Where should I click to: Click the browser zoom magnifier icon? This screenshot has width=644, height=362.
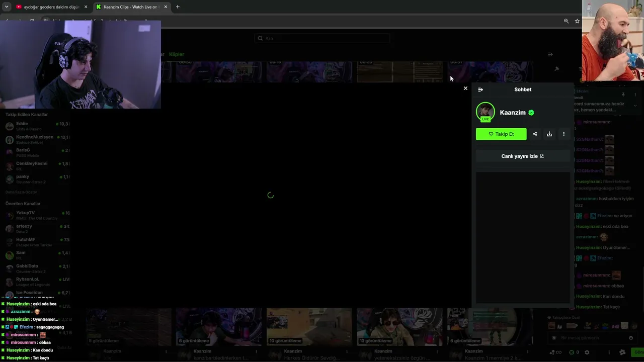tap(566, 21)
